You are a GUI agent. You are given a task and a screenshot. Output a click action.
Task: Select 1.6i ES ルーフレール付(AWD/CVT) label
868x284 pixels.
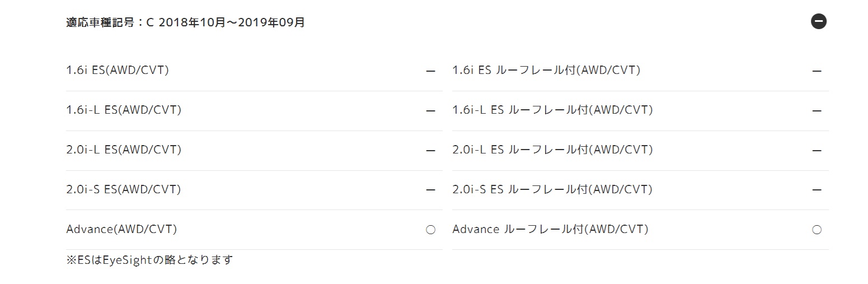coord(546,71)
